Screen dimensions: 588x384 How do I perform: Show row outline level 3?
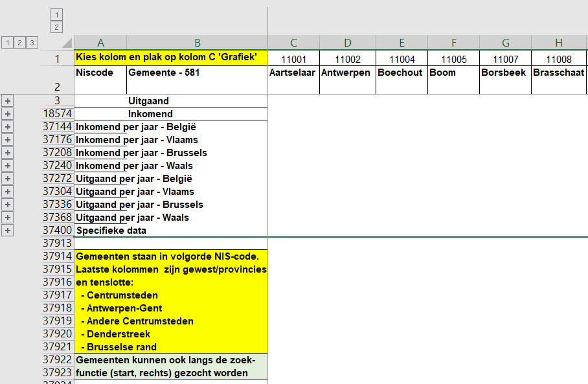pos(32,43)
